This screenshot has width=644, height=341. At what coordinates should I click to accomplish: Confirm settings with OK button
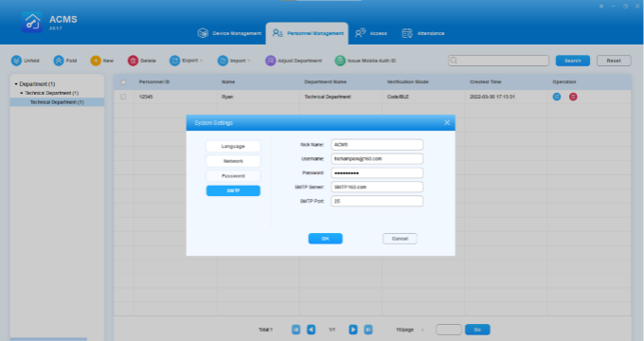325,239
